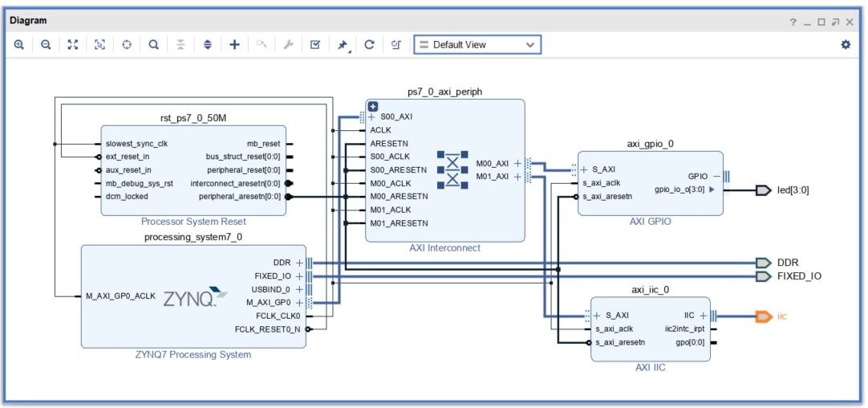Expand the DDR interface on ZYNQ block

click(299, 263)
